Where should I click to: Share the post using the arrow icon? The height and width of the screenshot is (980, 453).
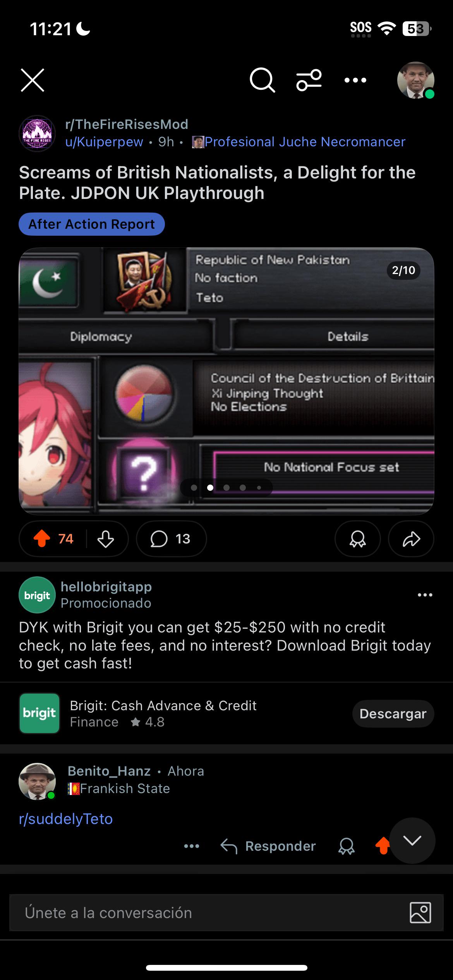(411, 538)
